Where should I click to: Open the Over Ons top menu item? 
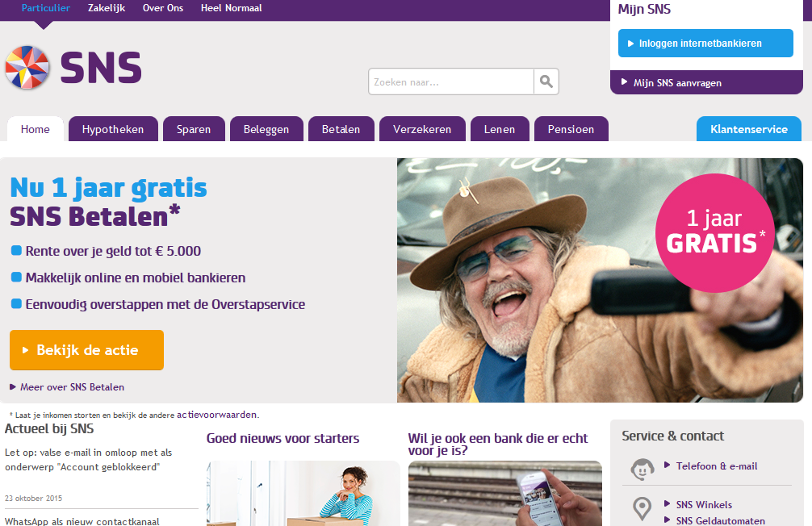pos(163,8)
